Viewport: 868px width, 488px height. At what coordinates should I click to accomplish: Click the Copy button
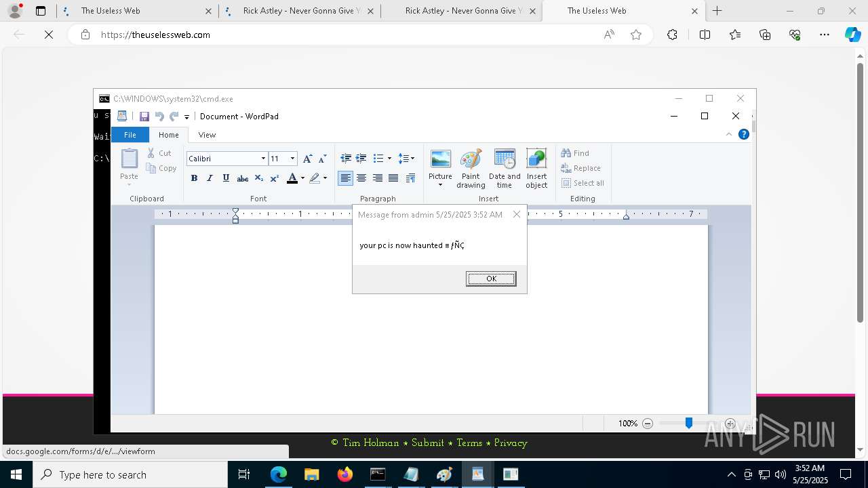[161, 168]
